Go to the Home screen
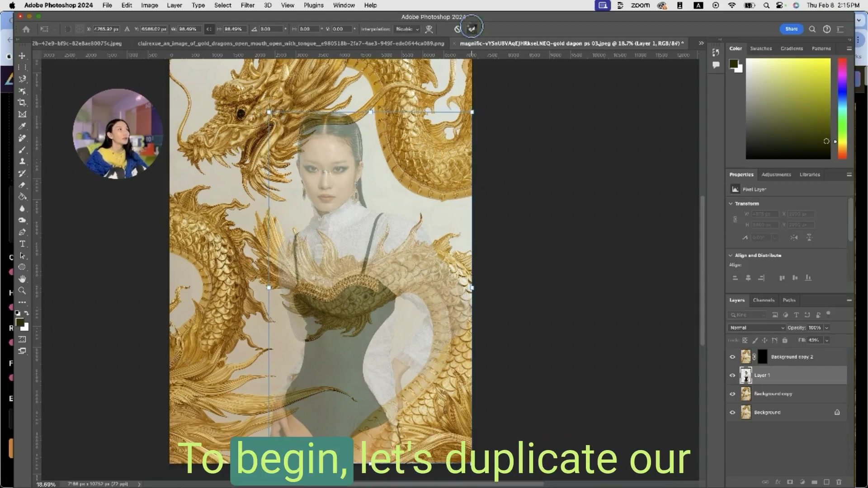The width and height of the screenshot is (868, 488). click(26, 29)
